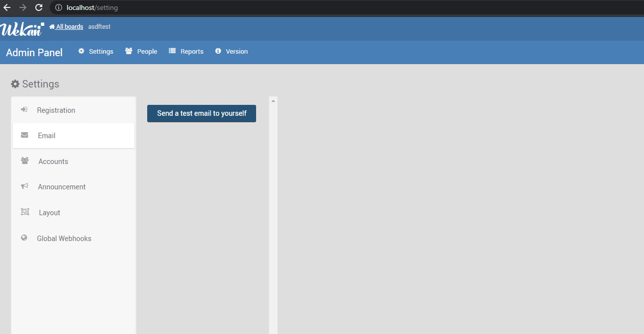644x334 pixels.
Task: Select Announcement in settings sidebar
Action: pos(74,187)
